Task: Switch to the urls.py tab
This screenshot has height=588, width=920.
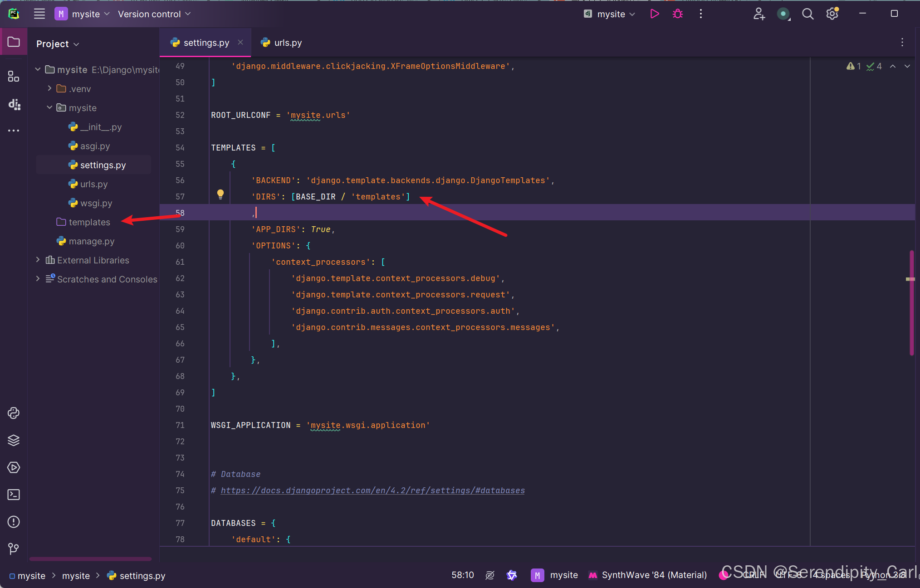Action: (281, 43)
